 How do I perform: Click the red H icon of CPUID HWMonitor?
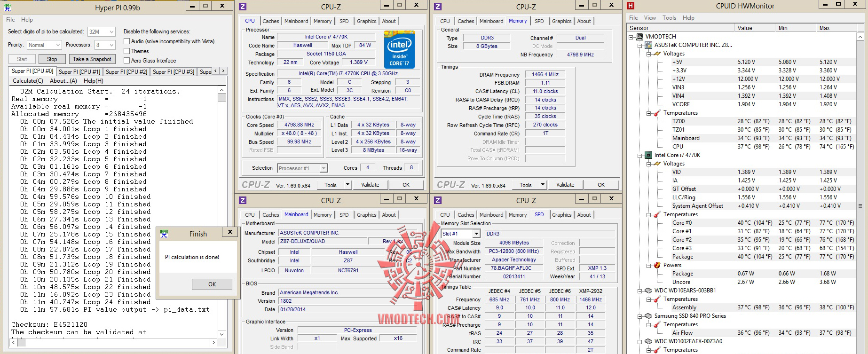pyautogui.click(x=631, y=6)
